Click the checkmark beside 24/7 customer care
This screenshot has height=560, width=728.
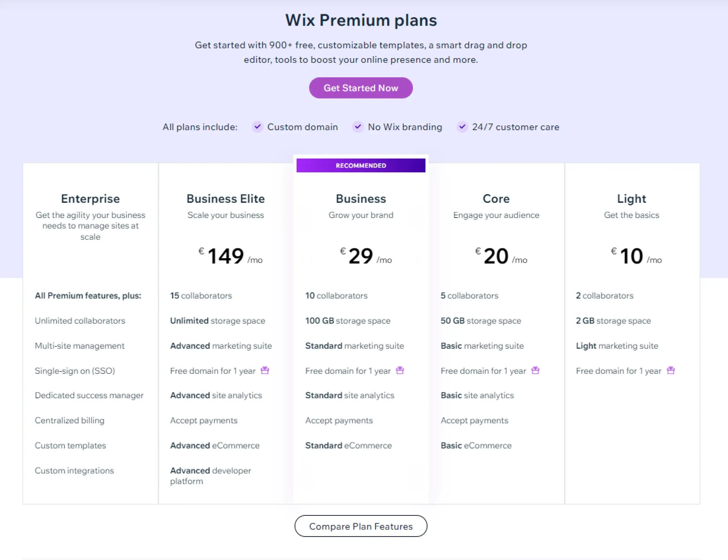(462, 127)
